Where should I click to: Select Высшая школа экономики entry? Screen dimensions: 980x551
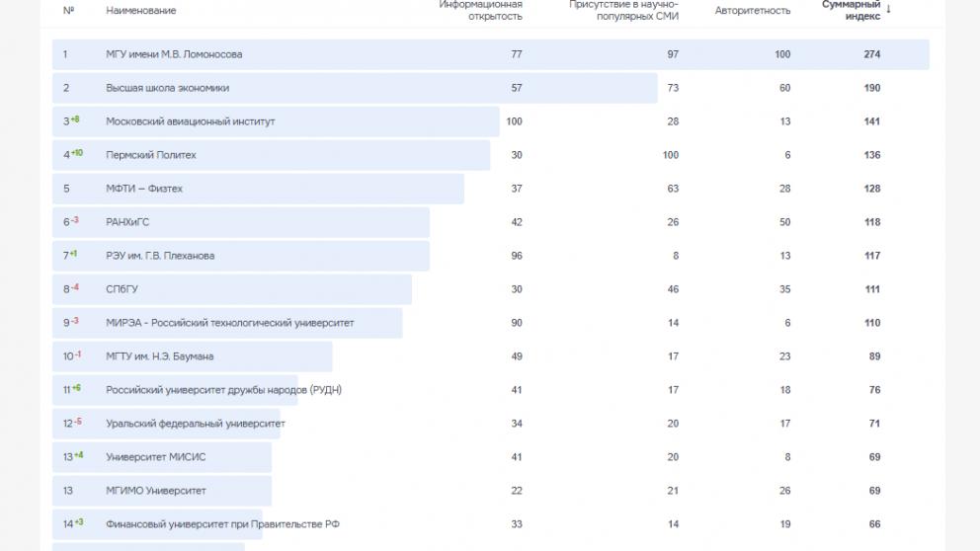(x=167, y=88)
